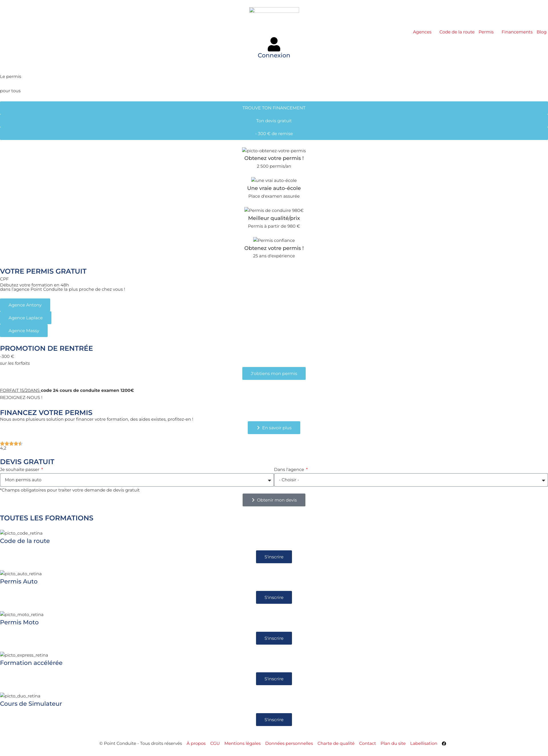Submit 'Obtenir mon devis' button
This screenshot has height=756, width=548.
click(x=274, y=500)
